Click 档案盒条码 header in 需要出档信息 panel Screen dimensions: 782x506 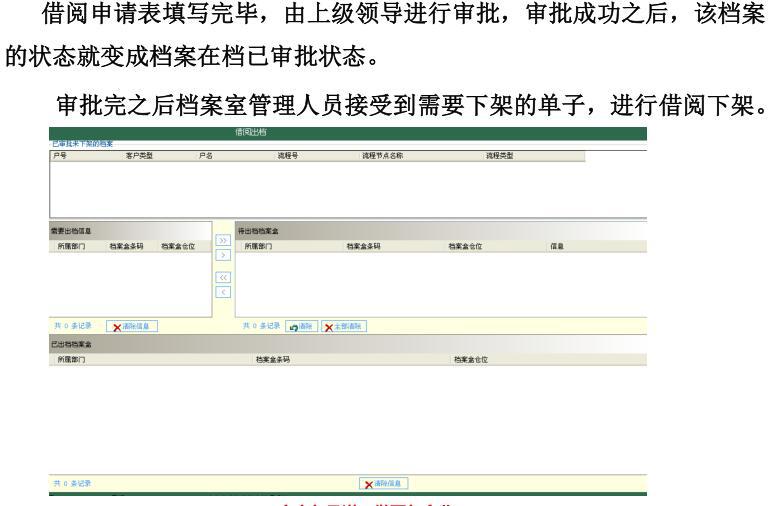click(126, 246)
